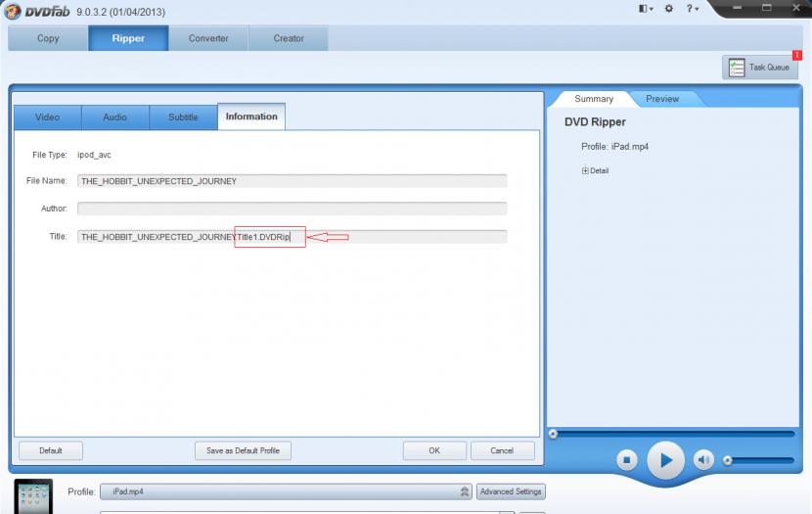Click into the Title input field

click(x=293, y=237)
